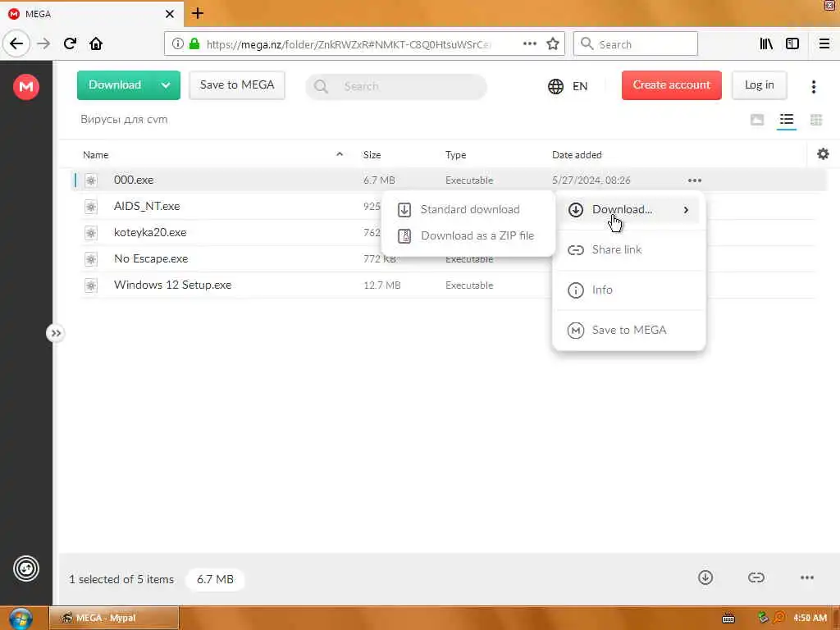
Task: Expand the Download... submenu chevron
Action: 686,209
